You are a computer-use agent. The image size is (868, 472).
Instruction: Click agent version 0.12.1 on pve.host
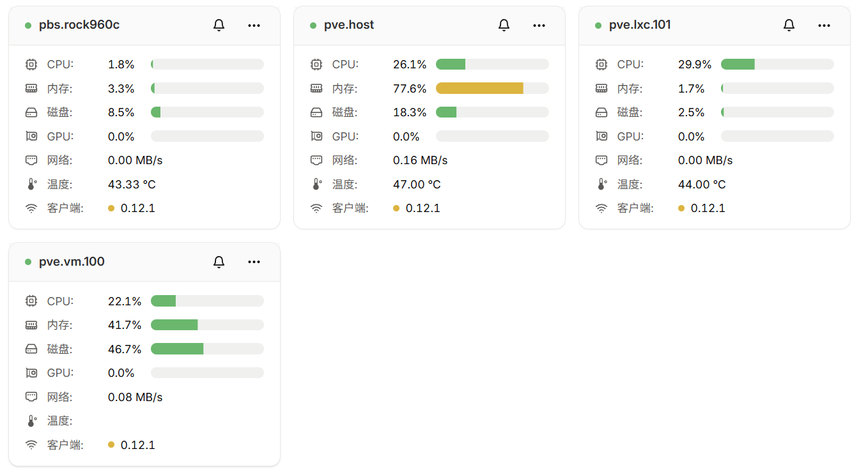tap(423, 208)
